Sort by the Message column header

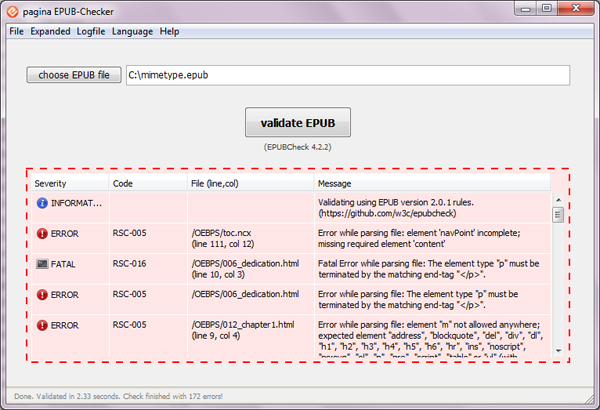(x=432, y=183)
